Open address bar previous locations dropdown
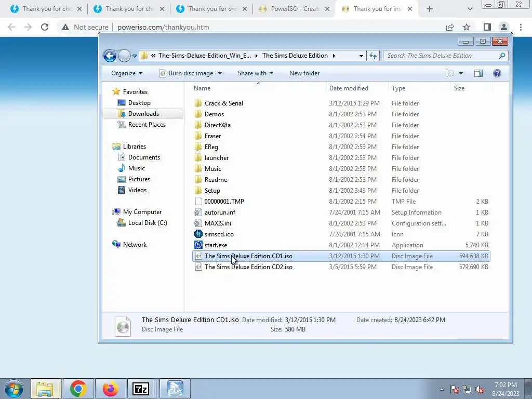Viewport: 532px width, 399px height. tap(361, 56)
